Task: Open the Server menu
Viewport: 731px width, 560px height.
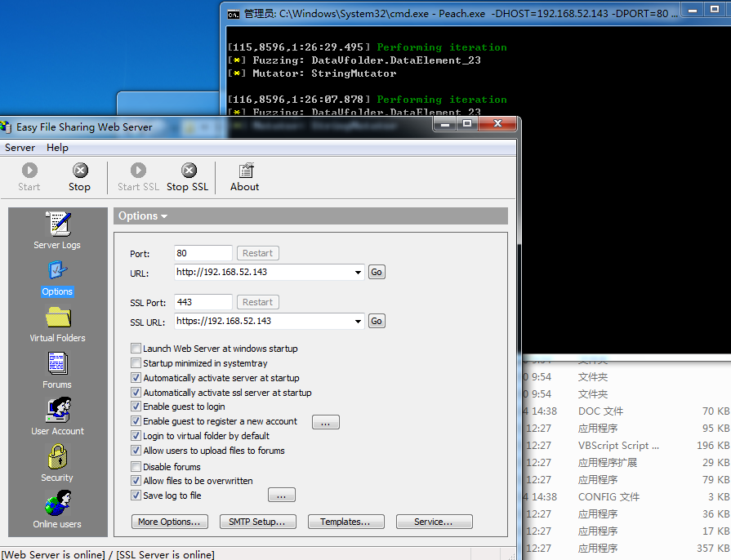Action: coord(20,148)
